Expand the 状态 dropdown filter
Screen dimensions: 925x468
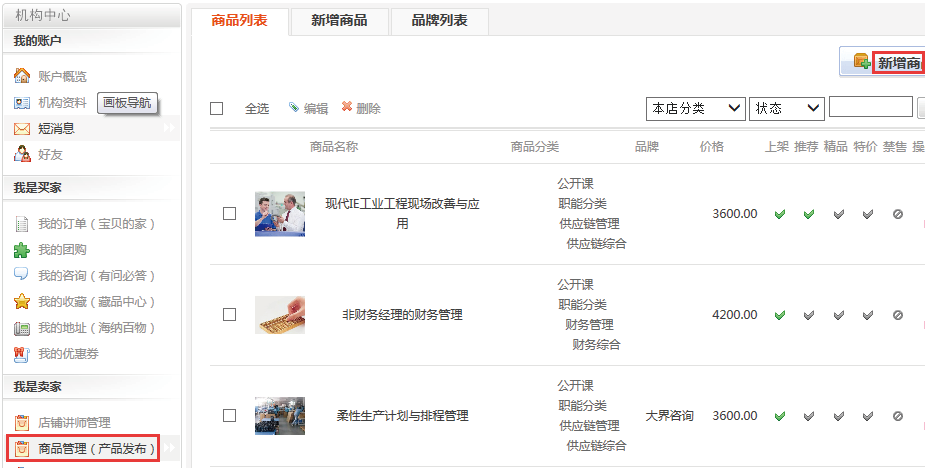(787, 108)
